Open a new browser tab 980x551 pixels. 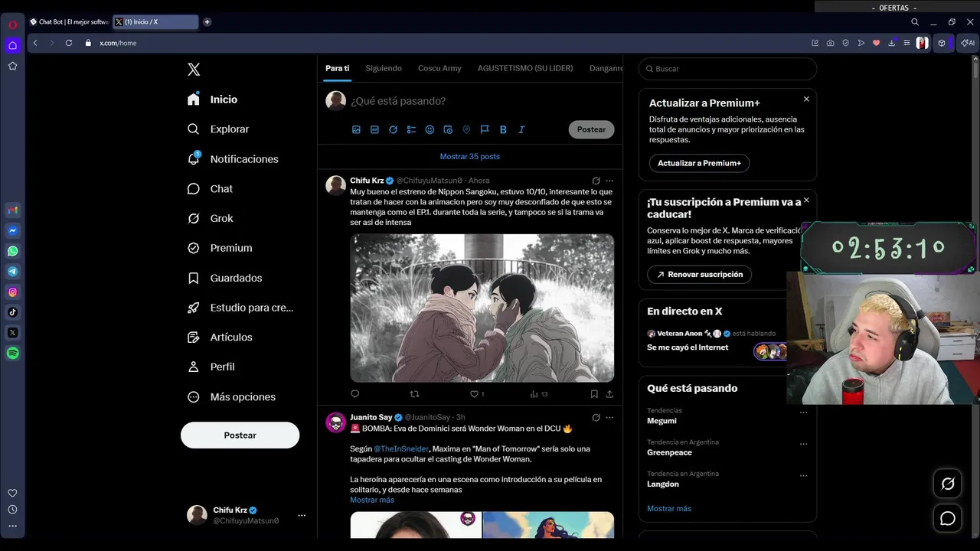click(207, 22)
